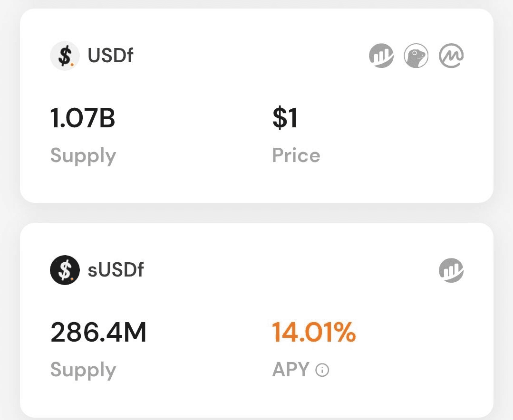Open the USDf chart analytics icon
Image resolution: width=513 pixels, height=420 pixels.
pyautogui.click(x=381, y=56)
